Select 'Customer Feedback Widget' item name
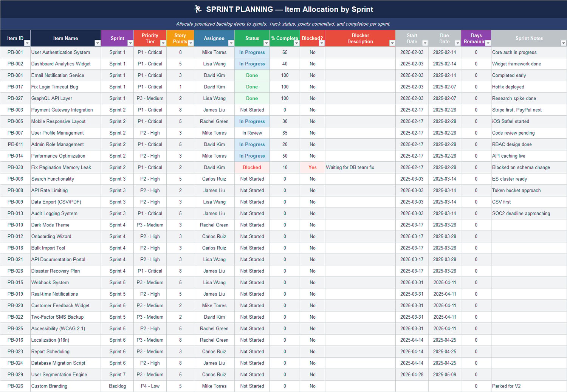 pyautogui.click(x=65, y=305)
